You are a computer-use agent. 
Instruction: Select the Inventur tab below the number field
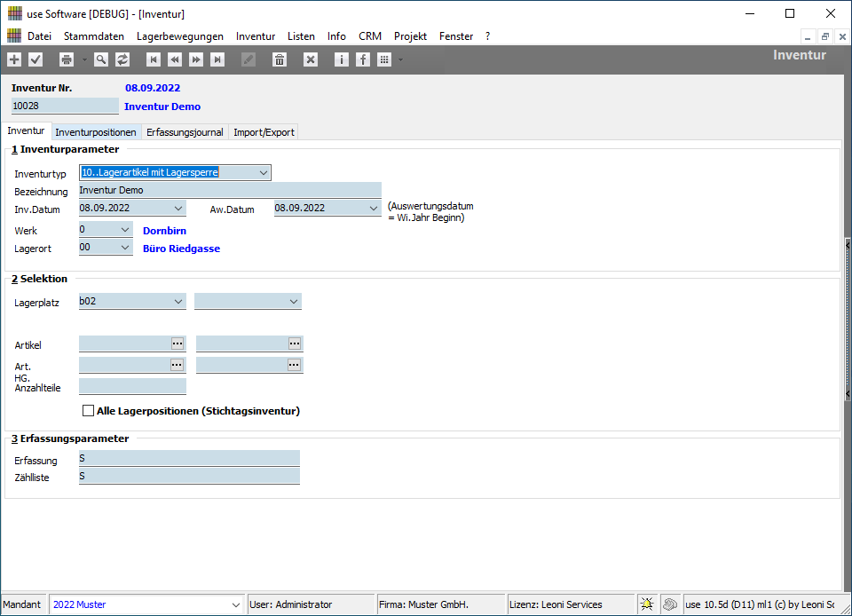[x=26, y=130]
